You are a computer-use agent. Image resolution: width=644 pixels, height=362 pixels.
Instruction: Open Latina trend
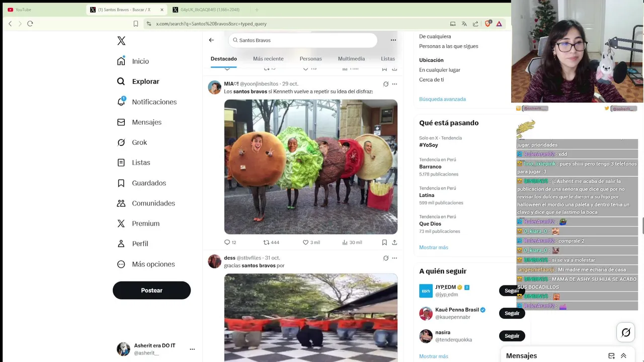click(427, 195)
